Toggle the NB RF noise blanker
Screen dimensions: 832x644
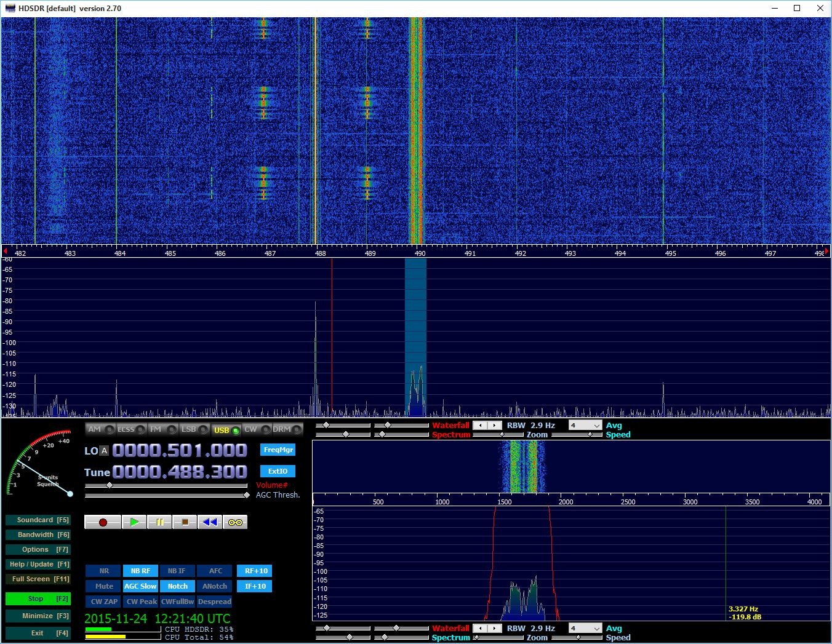click(x=140, y=571)
